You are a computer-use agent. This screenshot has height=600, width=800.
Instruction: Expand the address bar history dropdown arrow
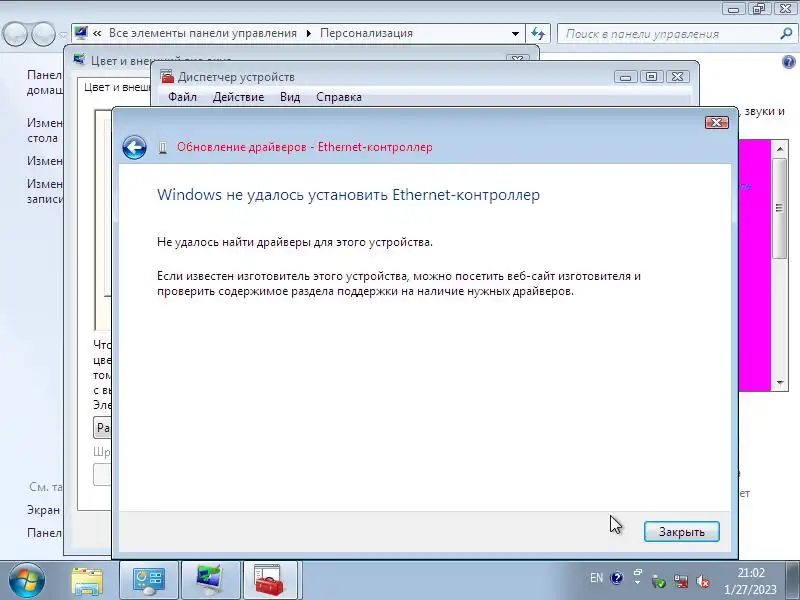pyautogui.click(x=515, y=34)
